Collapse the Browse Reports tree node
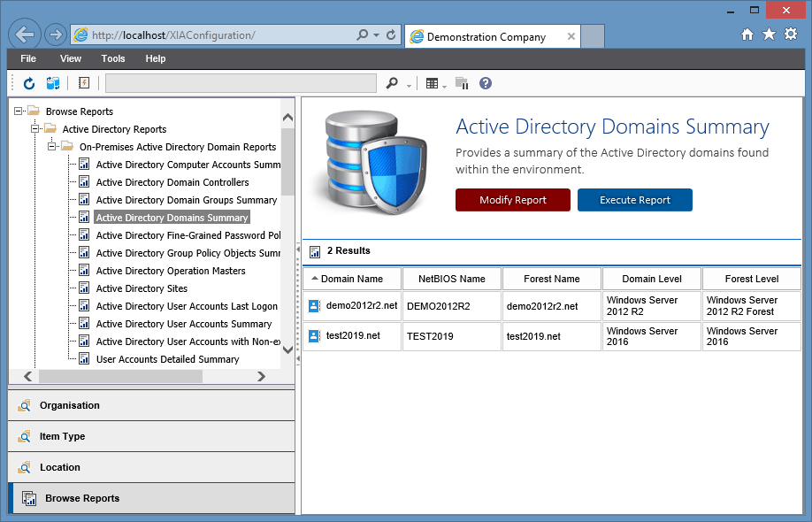This screenshot has width=812, height=522. tap(18, 111)
